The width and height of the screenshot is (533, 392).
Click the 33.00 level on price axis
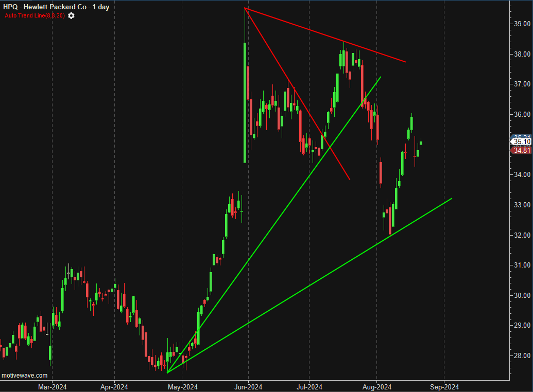click(521, 205)
